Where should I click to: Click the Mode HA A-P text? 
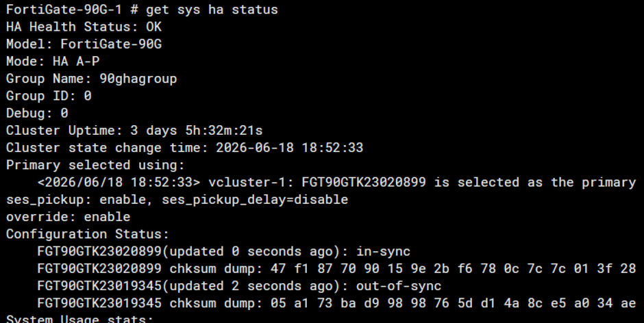[x=53, y=61]
